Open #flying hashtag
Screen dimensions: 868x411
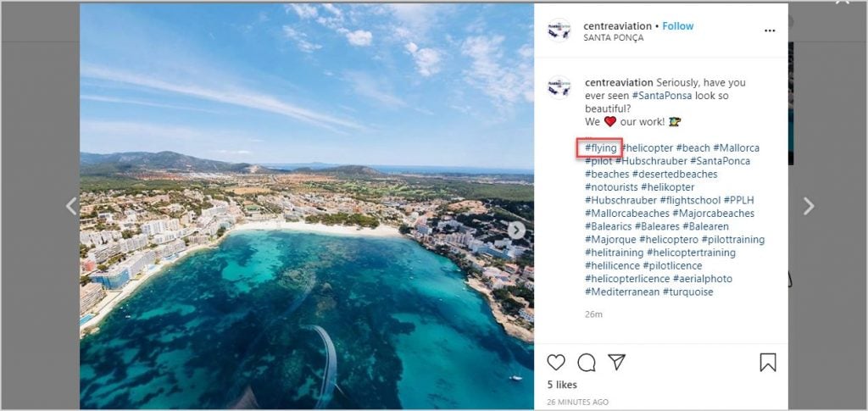pyautogui.click(x=601, y=148)
